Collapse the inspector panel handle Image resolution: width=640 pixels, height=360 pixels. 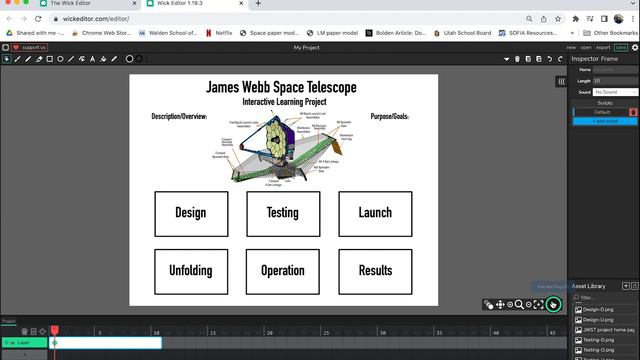pos(561,82)
